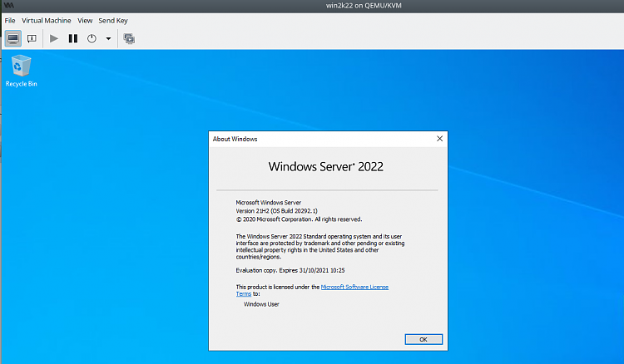Image resolution: width=624 pixels, height=364 pixels.
Task: Pause the virtual machine
Action: tap(73, 38)
